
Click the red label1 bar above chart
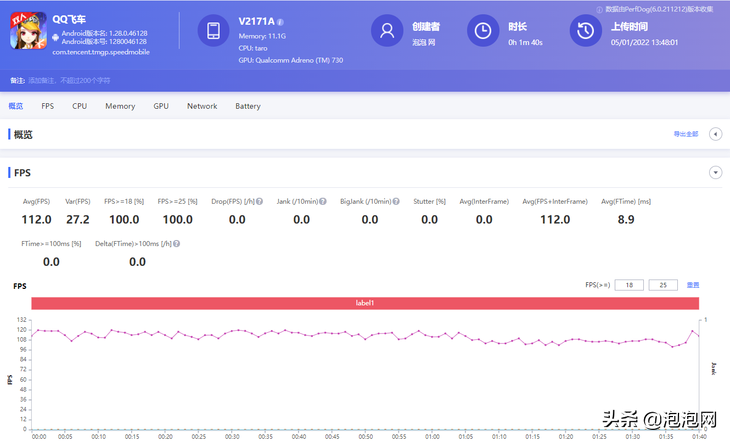tap(364, 303)
